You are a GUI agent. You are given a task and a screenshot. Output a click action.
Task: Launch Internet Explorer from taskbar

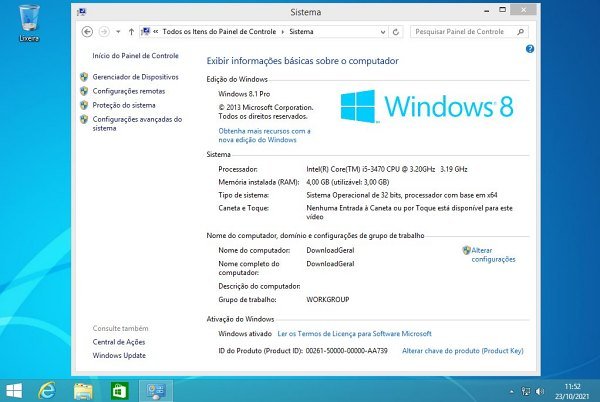coord(47,391)
